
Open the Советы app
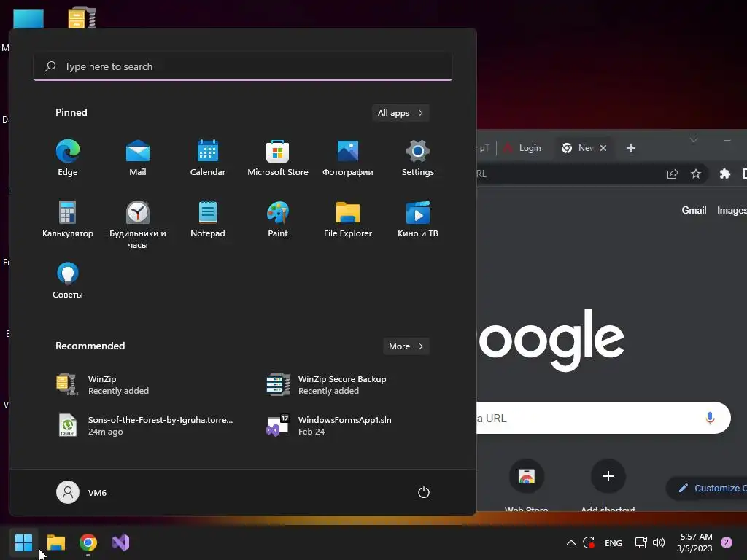click(x=68, y=281)
